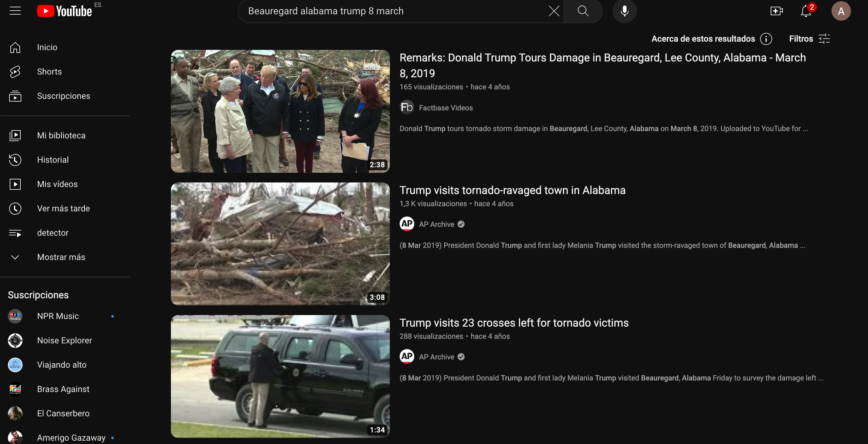
Task: Open NPR Music subscription channel
Action: 57,316
